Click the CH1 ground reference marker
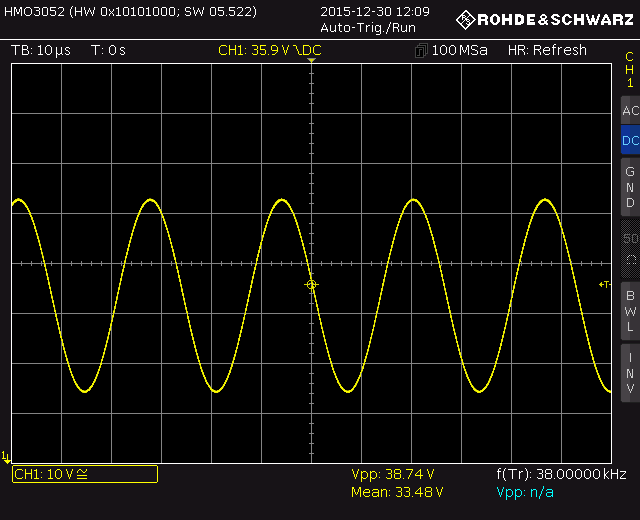640x520 pixels. [x=6, y=456]
